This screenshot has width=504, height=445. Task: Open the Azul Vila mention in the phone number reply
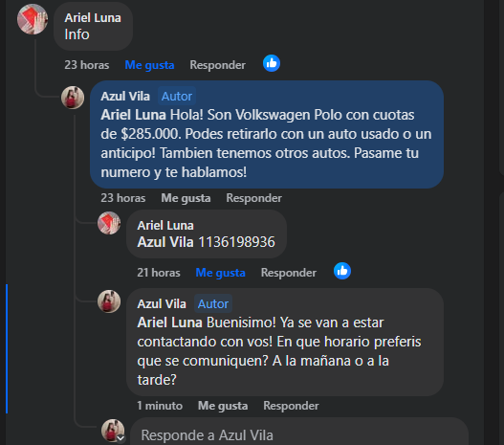(165, 242)
